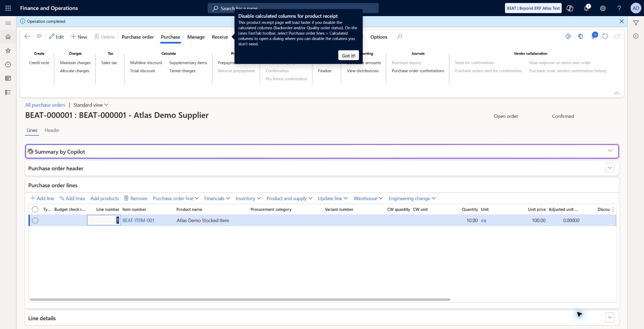Click the back arrow on the action pane
Screen dimensions: 644x329
27,36
